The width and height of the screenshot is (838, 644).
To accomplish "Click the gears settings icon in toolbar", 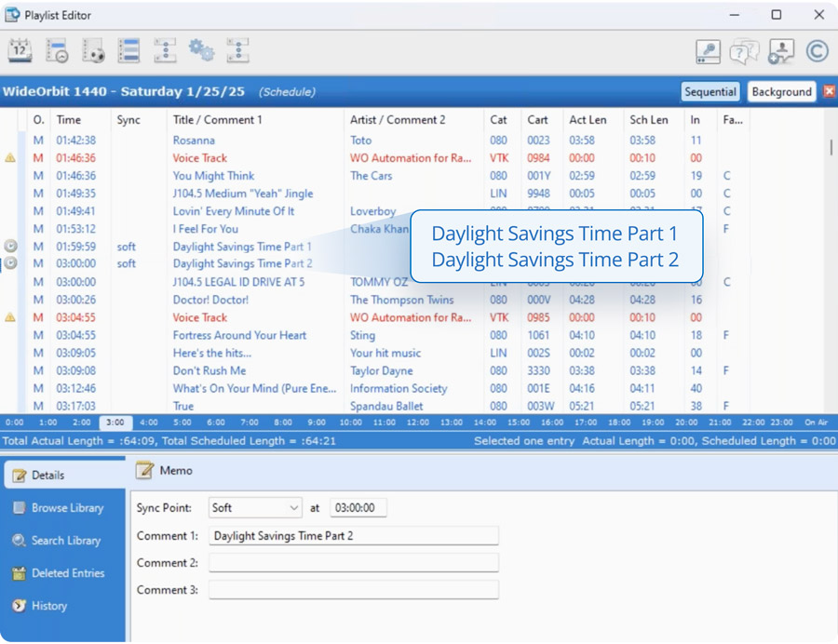I will click(201, 50).
